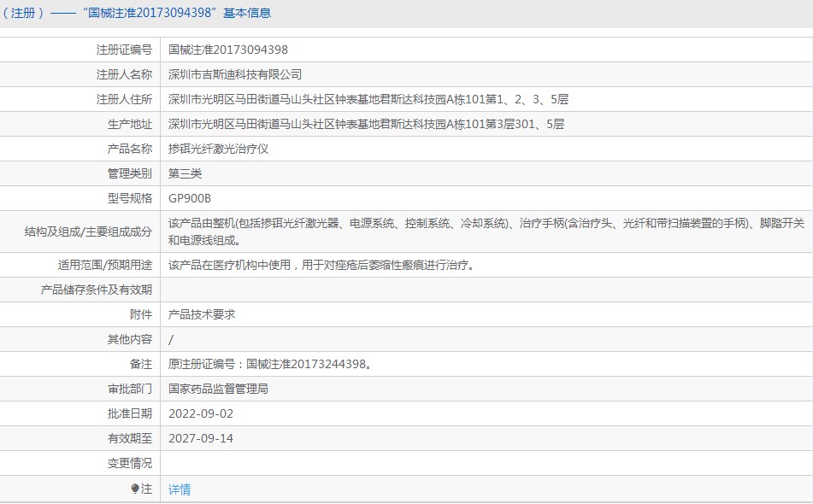The height and width of the screenshot is (504, 813).
Task: Click the 适用范围/预期用途 label
Action: (x=105, y=265)
